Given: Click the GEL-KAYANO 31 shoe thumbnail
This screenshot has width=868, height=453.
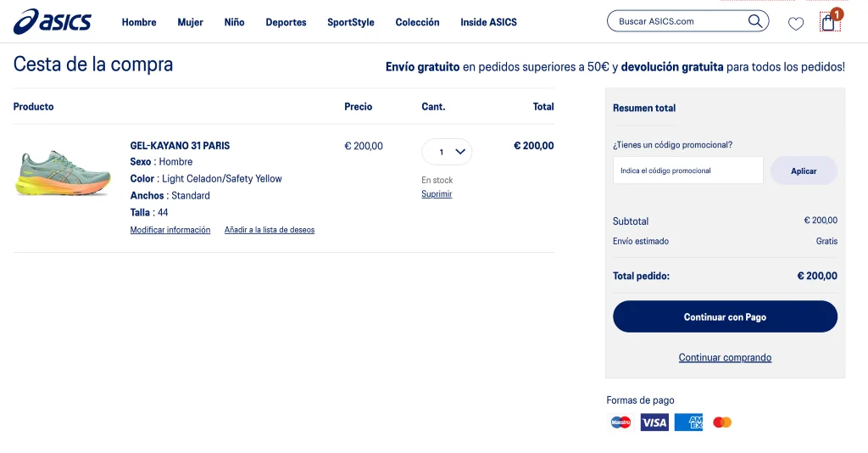Looking at the screenshot, I should [x=64, y=173].
